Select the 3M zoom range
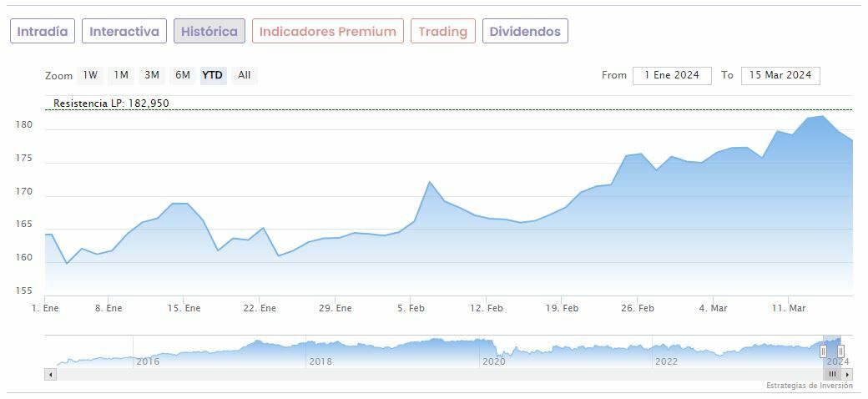The width and height of the screenshot is (868, 399). [152, 75]
